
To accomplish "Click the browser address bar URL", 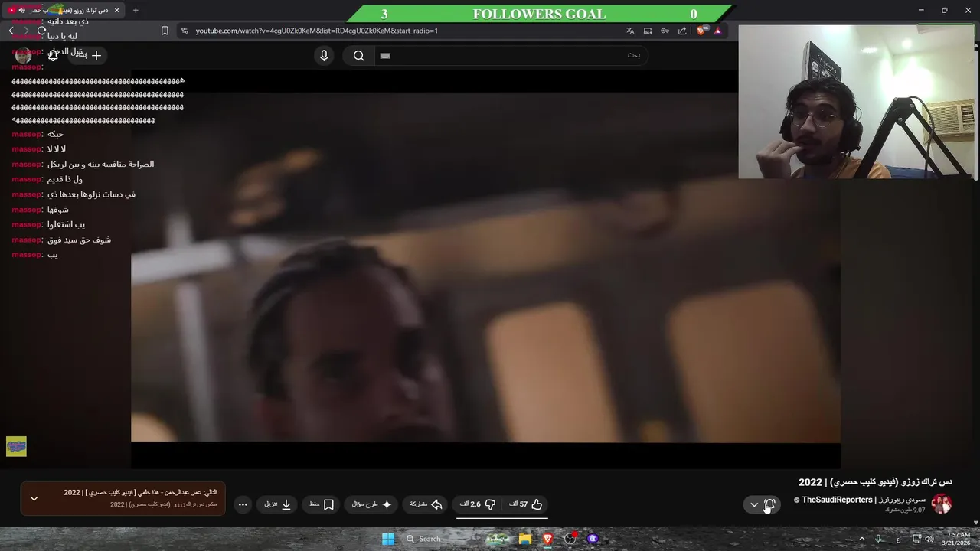I will [316, 31].
